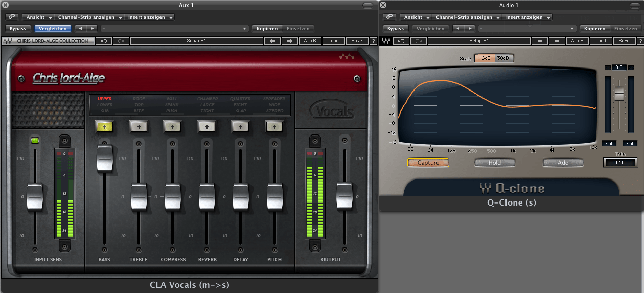Image resolution: width=644 pixels, height=293 pixels.
Task: Step to next setting in Audio 1 header
Action: (x=470, y=29)
